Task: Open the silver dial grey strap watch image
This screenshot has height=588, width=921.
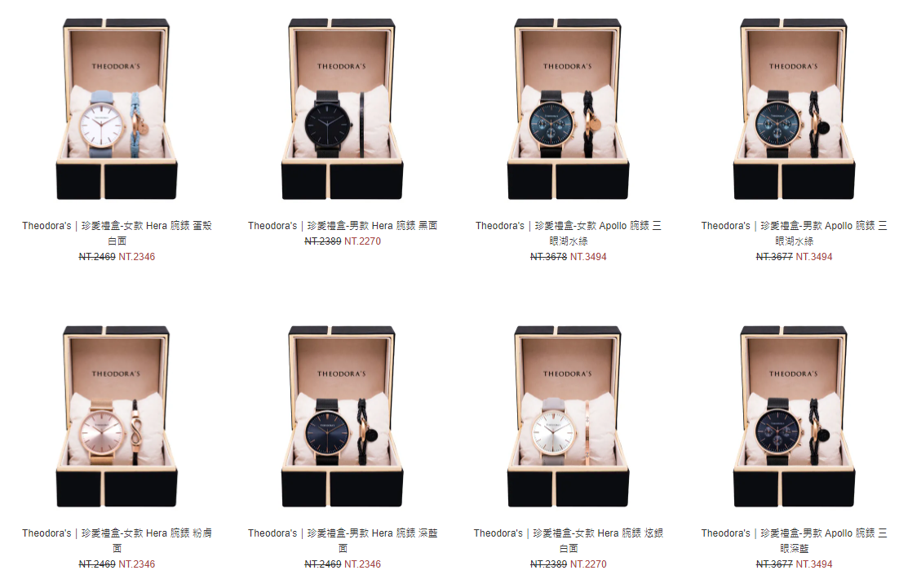Action: coord(568,417)
